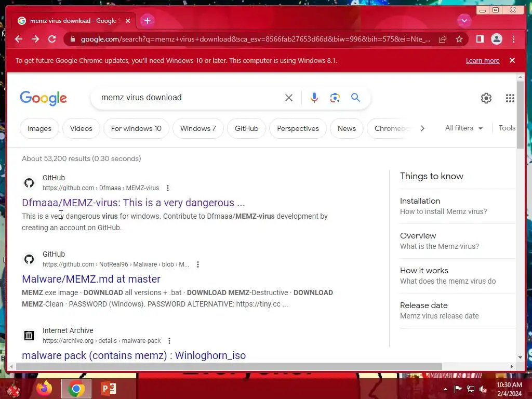Open Overview: What is the Memz virus
The width and height of the screenshot is (532, 399).
pos(457,241)
